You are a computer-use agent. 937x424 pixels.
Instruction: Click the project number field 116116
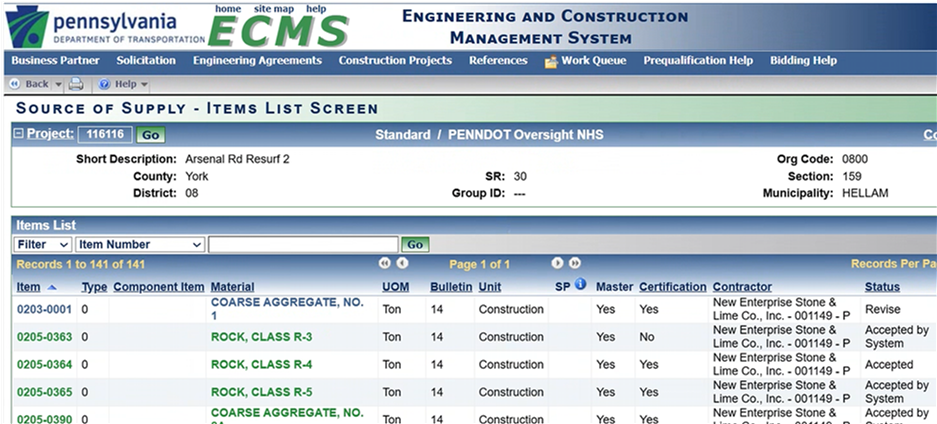point(105,134)
